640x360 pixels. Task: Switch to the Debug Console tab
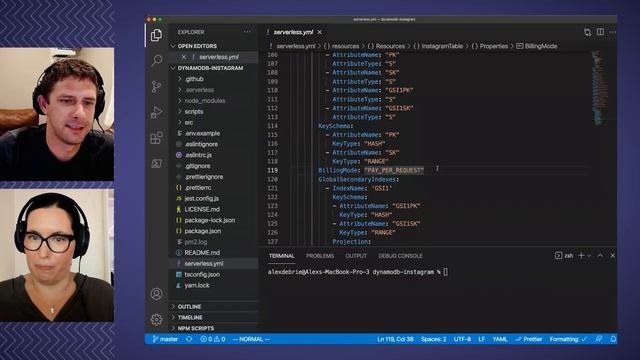400,256
